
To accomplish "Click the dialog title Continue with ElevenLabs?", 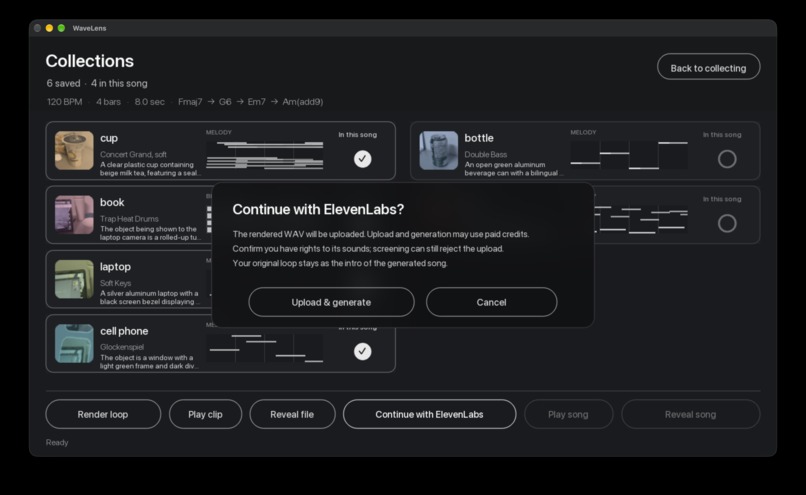I will (x=318, y=209).
